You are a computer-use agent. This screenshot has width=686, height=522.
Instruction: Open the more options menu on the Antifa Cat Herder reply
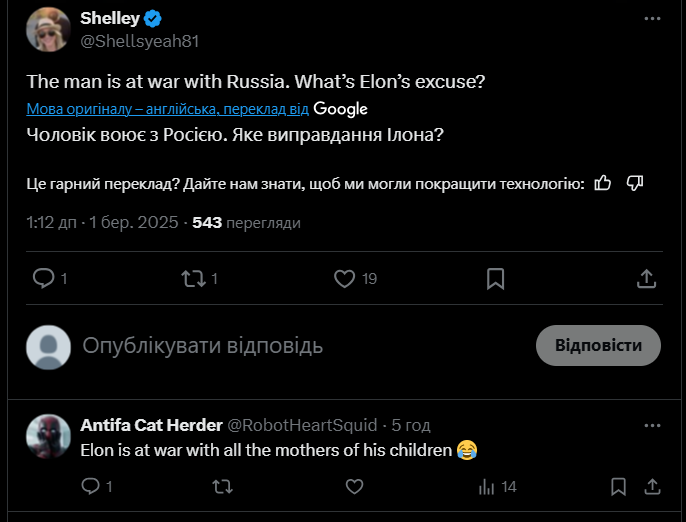[x=652, y=425]
